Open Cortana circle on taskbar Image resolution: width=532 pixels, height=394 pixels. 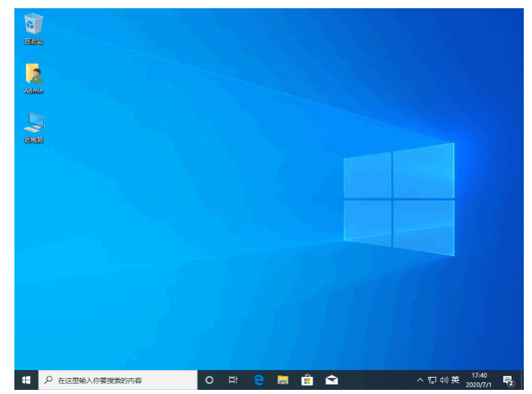(210, 380)
